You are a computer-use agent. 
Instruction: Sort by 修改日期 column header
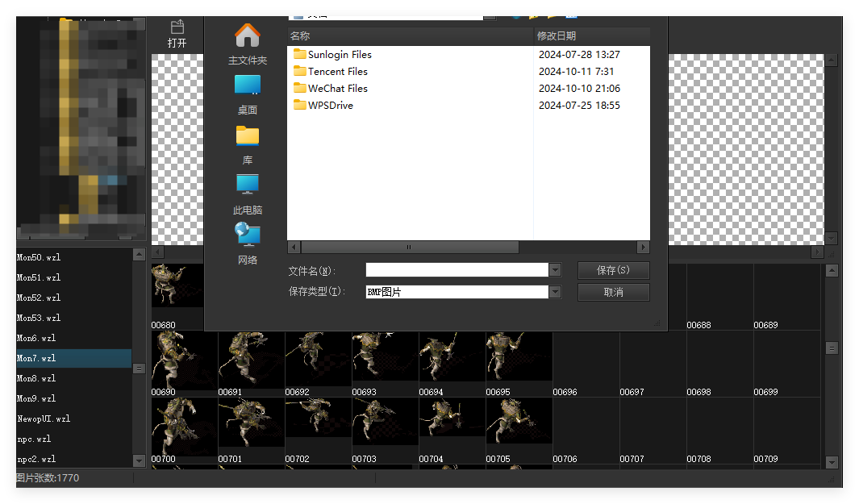coord(592,36)
